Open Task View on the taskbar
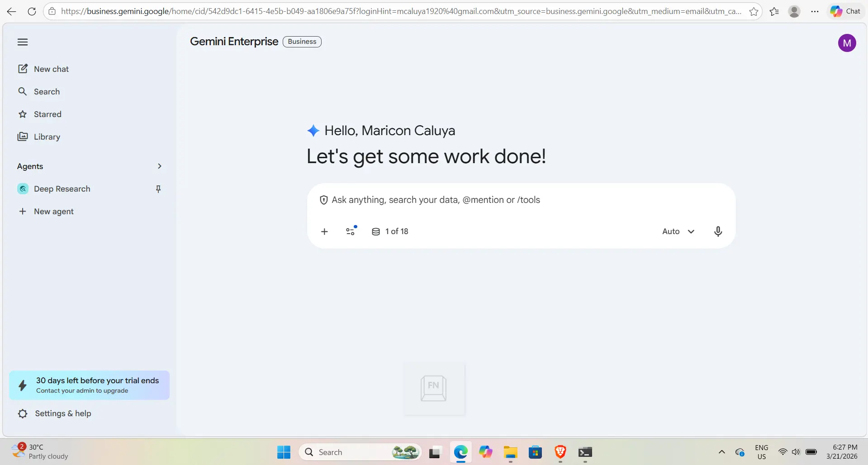This screenshot has width=868, height=465. 435,452
